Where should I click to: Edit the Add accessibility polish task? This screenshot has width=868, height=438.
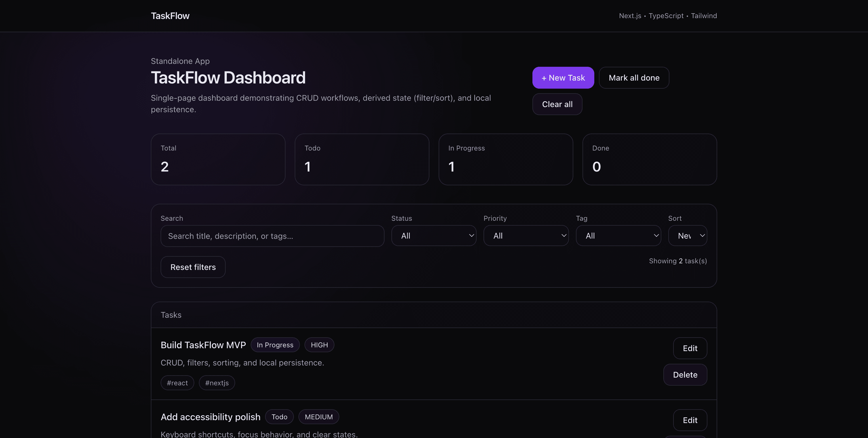[x=690, y=420]
